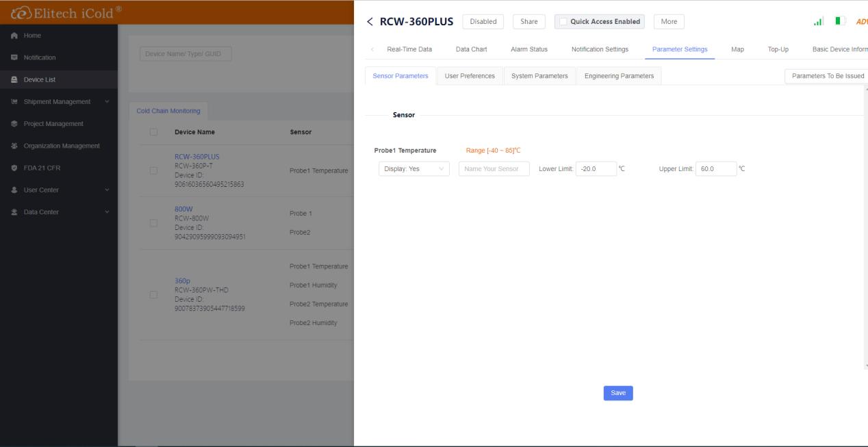Viewport: 868px width, 447px height.
Task: Click the Notification sidebar icon
Action: tap(13, 58)
